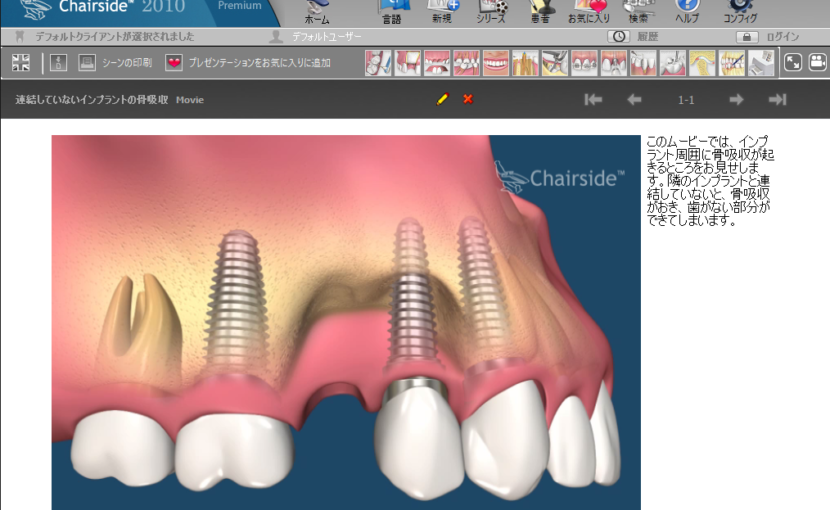Jump to the first slide
The image size is (830, 510).
click(593, 99)
